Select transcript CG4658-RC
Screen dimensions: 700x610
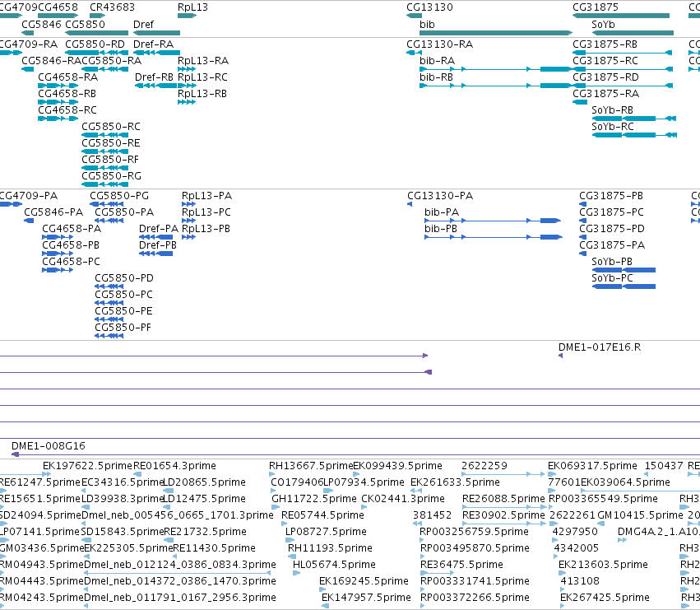[67, 110]
